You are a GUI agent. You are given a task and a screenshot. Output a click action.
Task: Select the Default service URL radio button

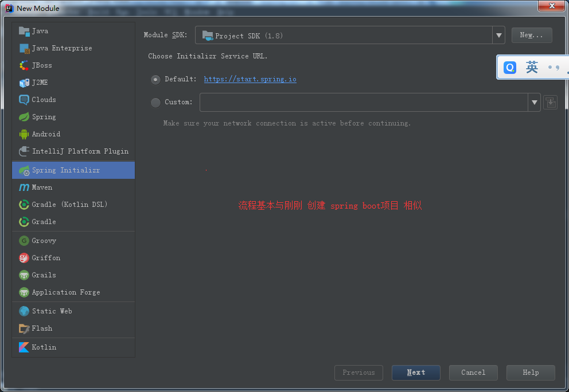pos(155,80)
